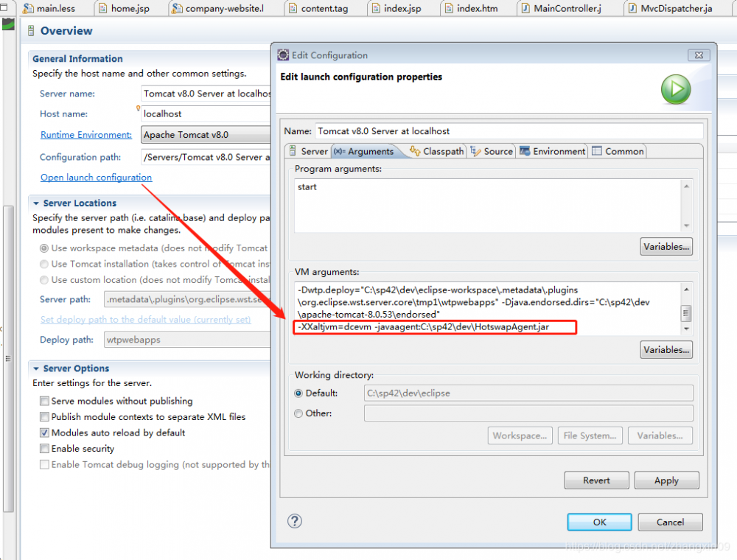Viewport: 737px width, 560px height.
Task: Click the Edit Configuration title icon
Action: [x=283, y=55]
